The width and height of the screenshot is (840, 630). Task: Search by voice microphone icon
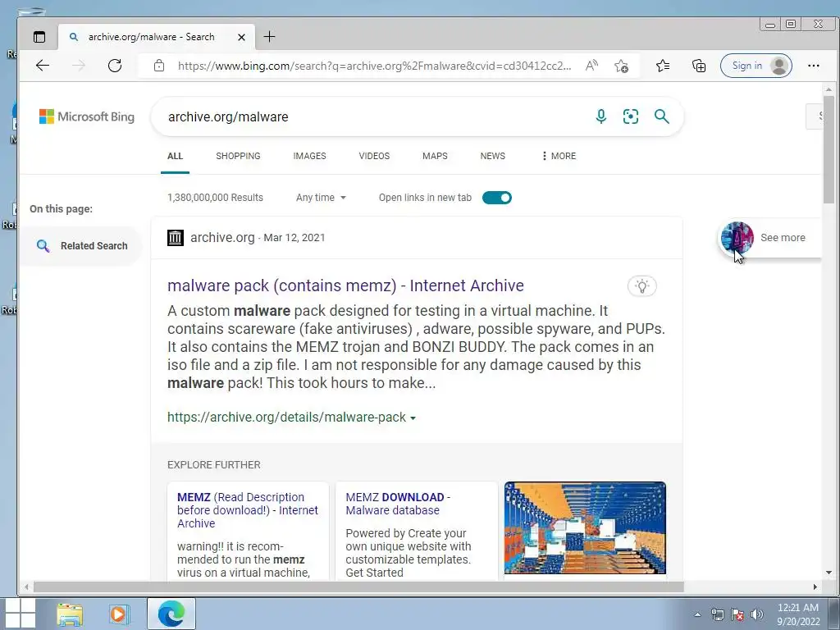point(601,116)
